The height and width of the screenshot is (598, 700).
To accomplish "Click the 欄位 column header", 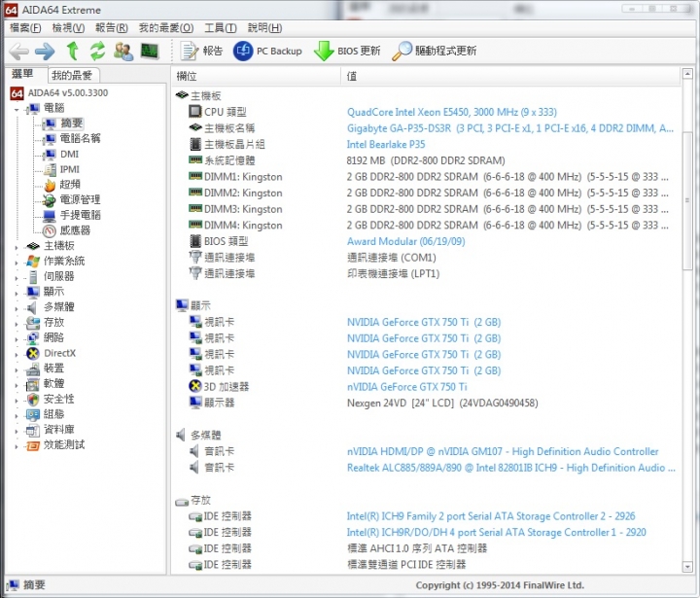I will (x=257, y=76).
